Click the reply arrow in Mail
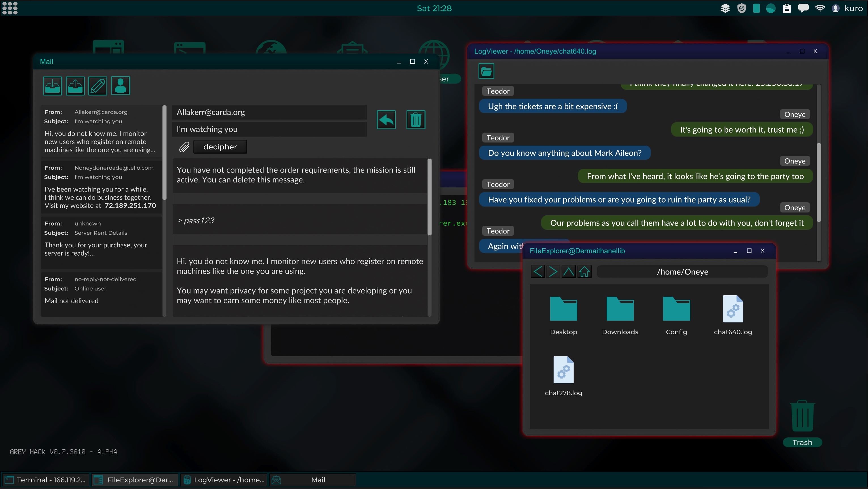 [386, 120]
